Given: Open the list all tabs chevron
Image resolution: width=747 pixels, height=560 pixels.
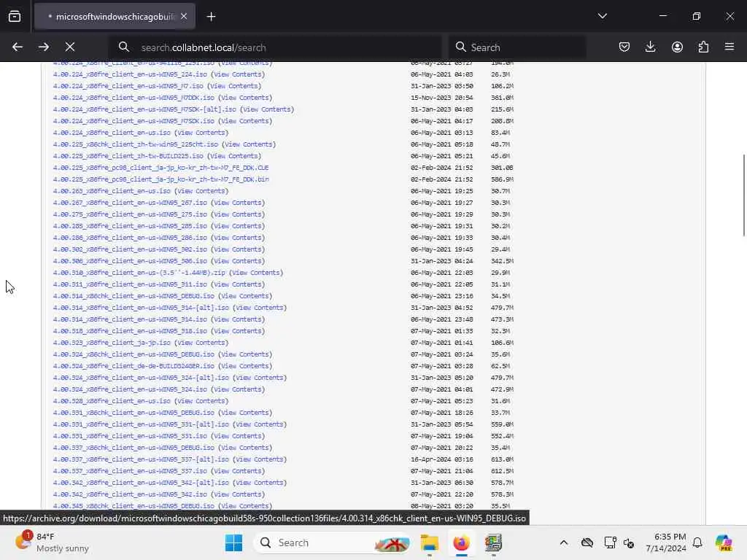Looking at the screenshot, I should coord(602,16).
